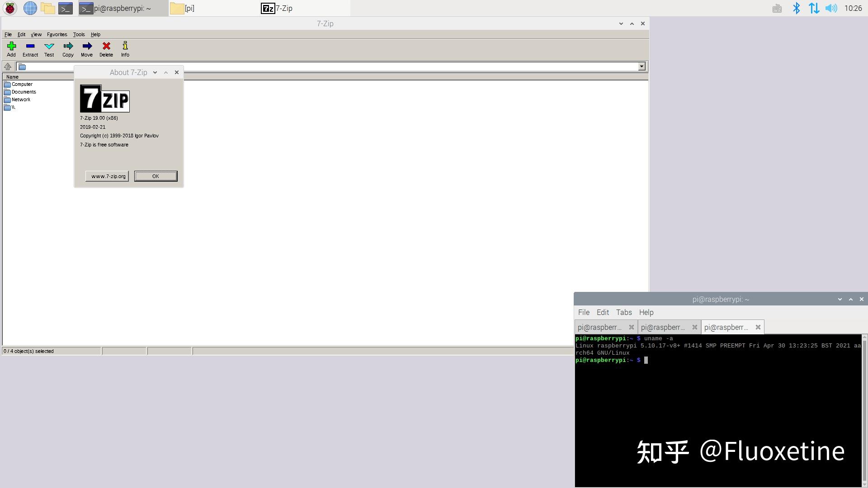
Task: Select the Documents folder in the file list
Action: 24,92
